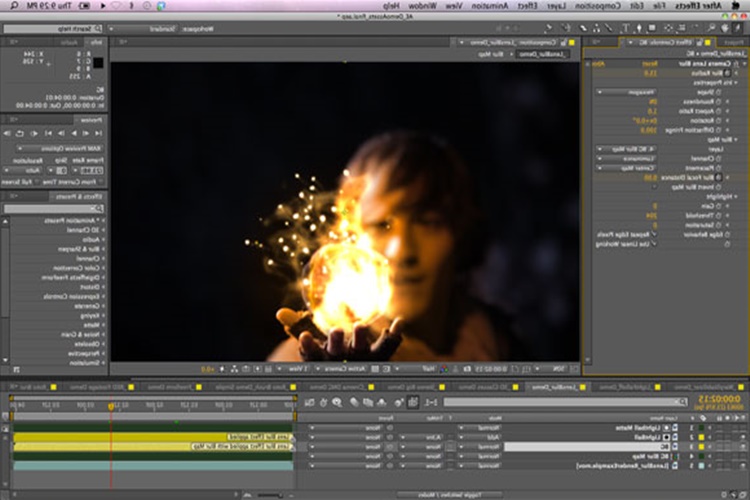The image size is (750, 500).
Task: Switch to the Lightshaft_Demo timeline tab
Action: [629, 387]
